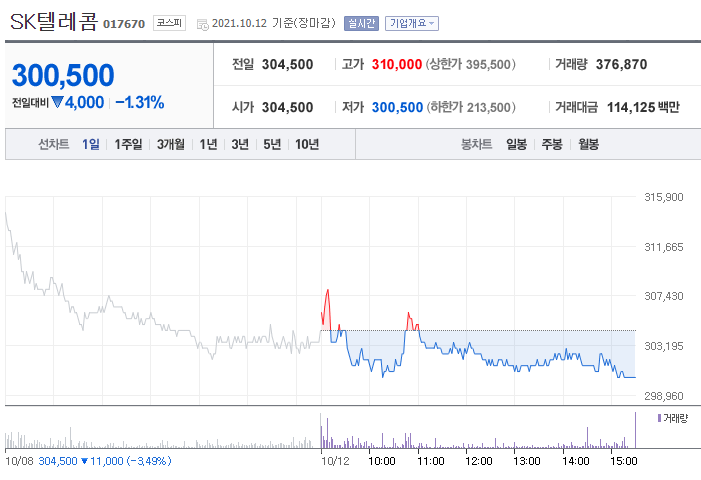Select the 1주일 line chart tab

pyautogui.click(x=128, y=144)
